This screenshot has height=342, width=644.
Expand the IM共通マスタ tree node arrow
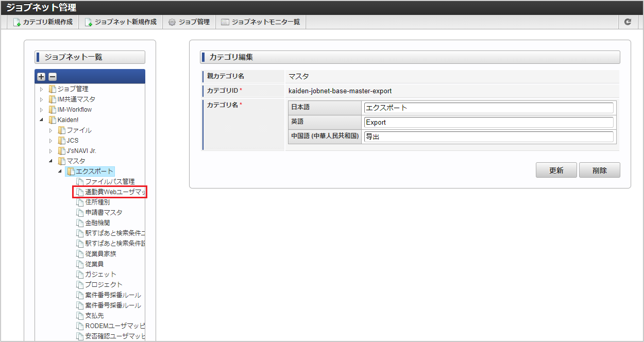[41, 99]
